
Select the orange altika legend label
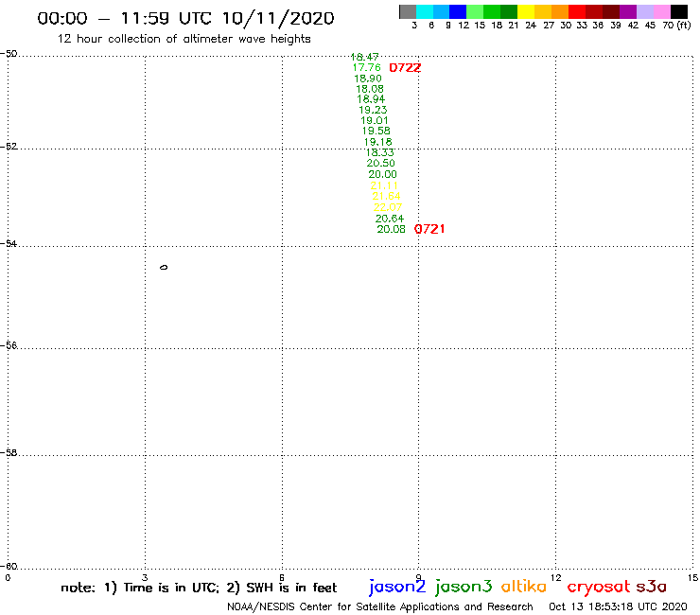(524, 586)
